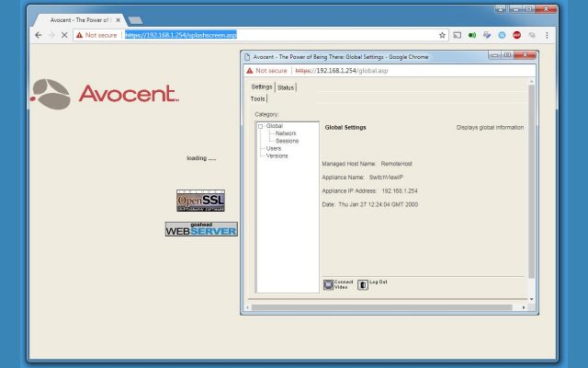Click the Log Out icon

click(363, 284)
